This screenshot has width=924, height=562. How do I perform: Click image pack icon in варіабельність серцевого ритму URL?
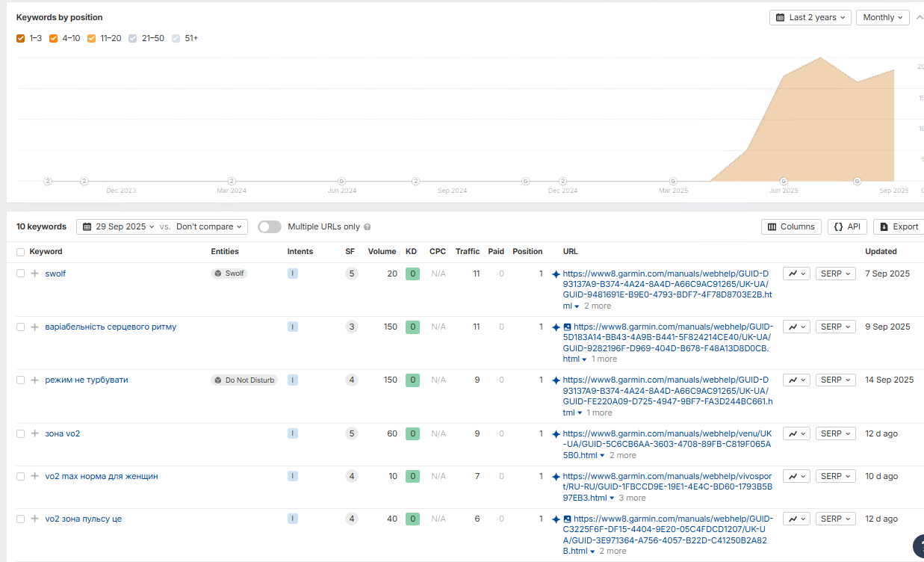[x=567, y=327]
